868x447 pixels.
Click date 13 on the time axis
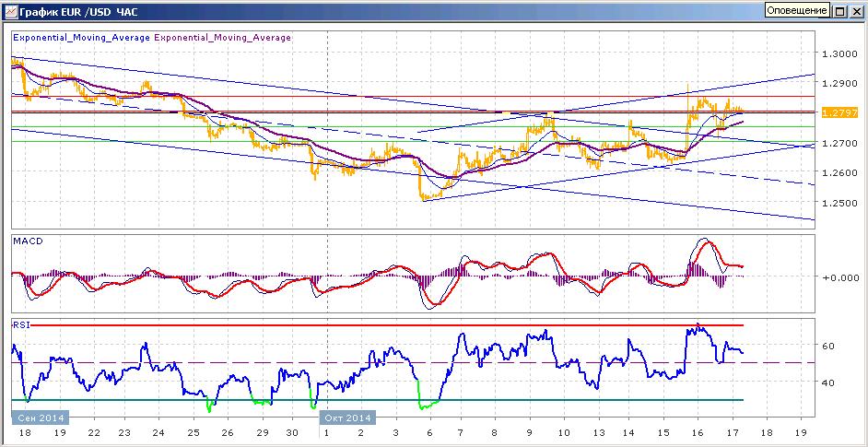pyautogui.click(x=597, y=432)
